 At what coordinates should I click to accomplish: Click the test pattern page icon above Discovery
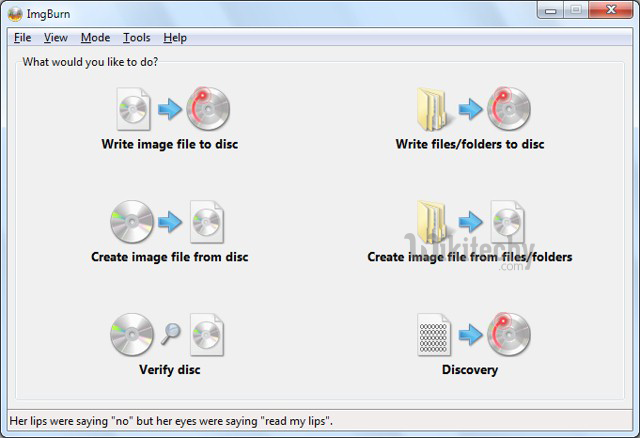434,334
